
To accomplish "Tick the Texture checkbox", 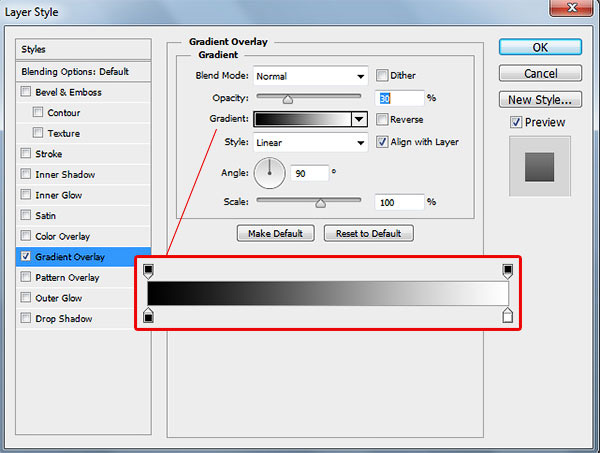I will (x=38, y=133).
